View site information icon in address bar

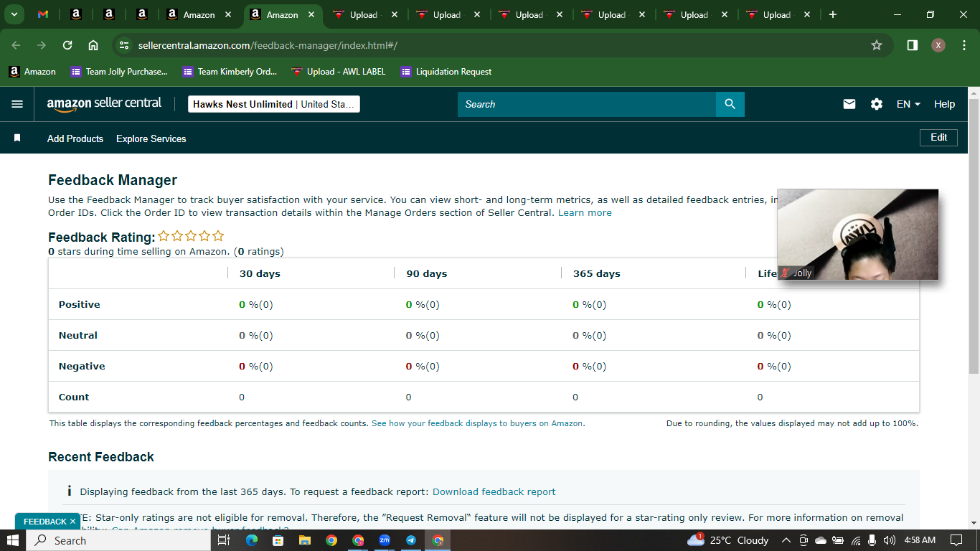(x=124, y=45)
